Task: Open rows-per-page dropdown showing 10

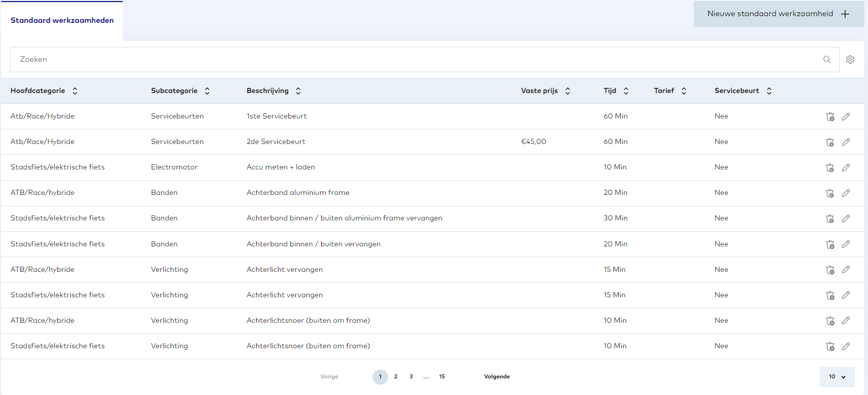Action: [x=837, y=377]
